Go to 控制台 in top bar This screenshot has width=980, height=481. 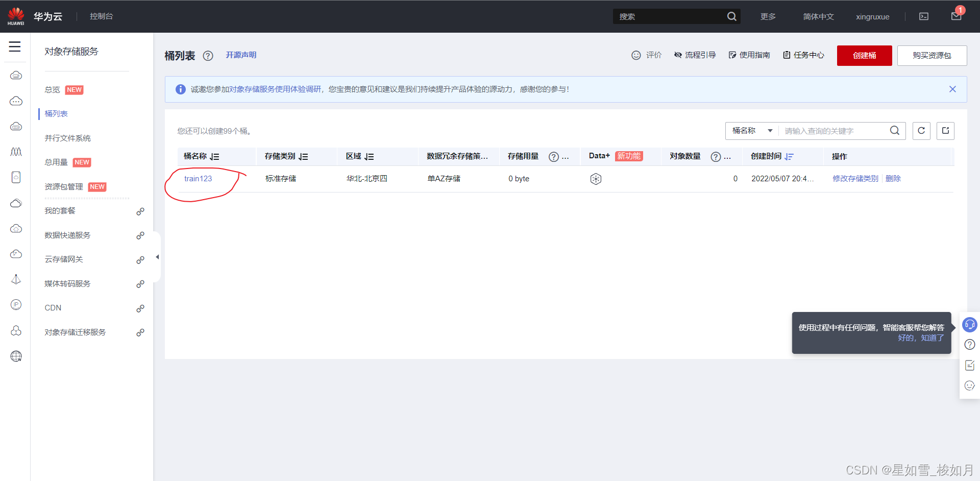click(102, 16)
